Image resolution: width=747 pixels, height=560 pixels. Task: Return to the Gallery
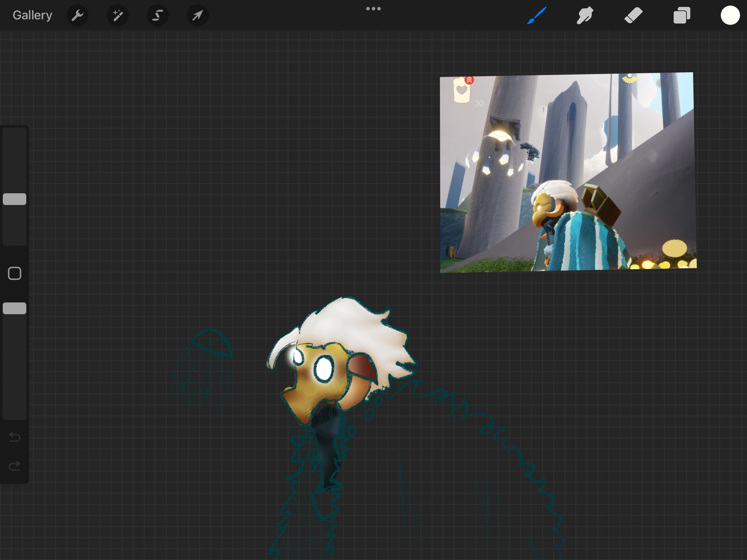33,15
